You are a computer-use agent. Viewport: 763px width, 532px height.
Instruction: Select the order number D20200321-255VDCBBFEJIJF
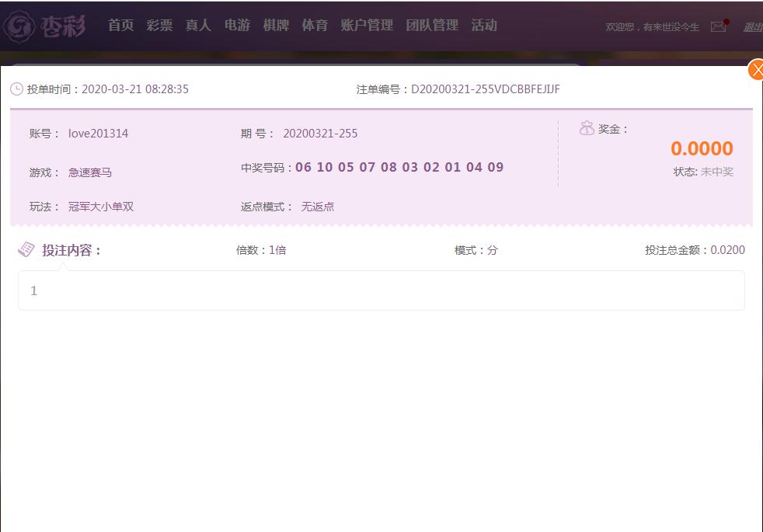click(485, 89)
